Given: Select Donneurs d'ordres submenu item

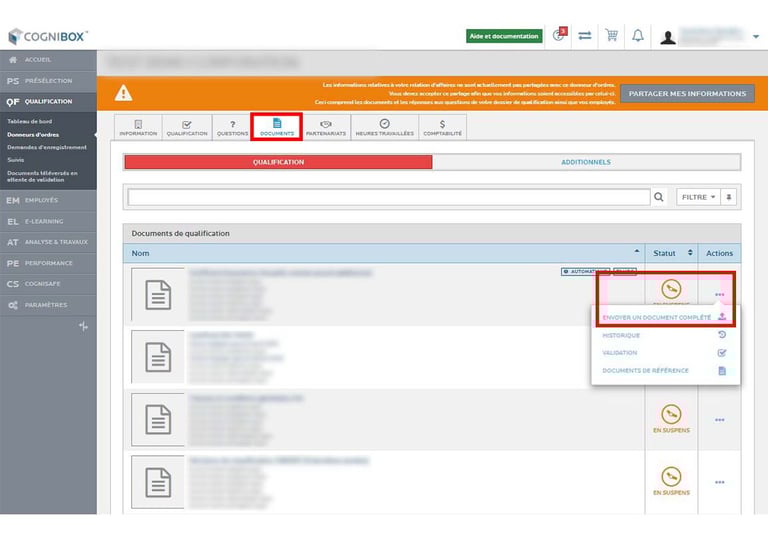Looking at the screenshot, I should point(33,134).
